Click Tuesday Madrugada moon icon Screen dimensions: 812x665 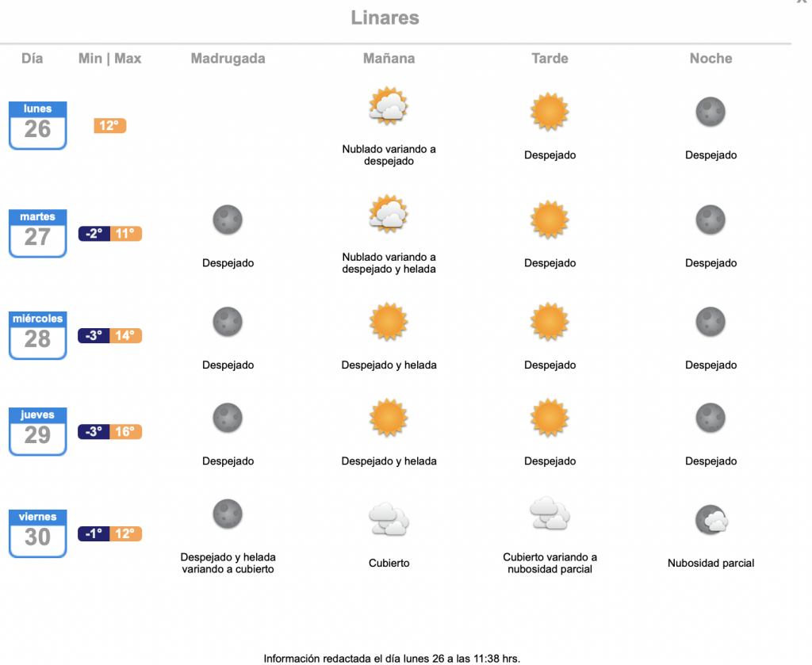228,220
